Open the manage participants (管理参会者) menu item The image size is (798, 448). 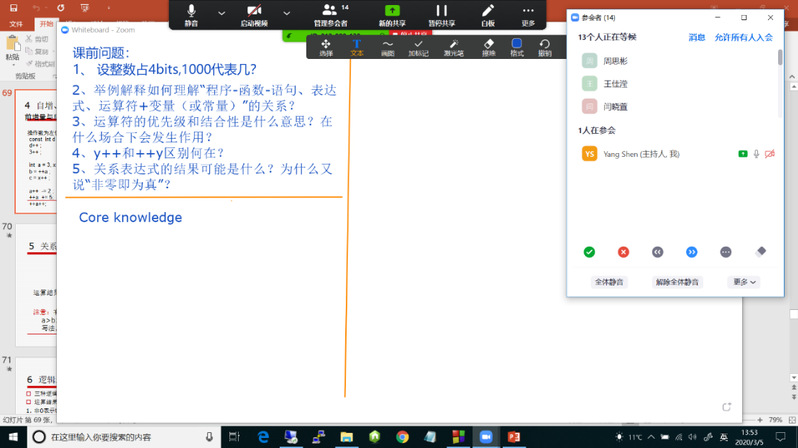coord(329,13)
